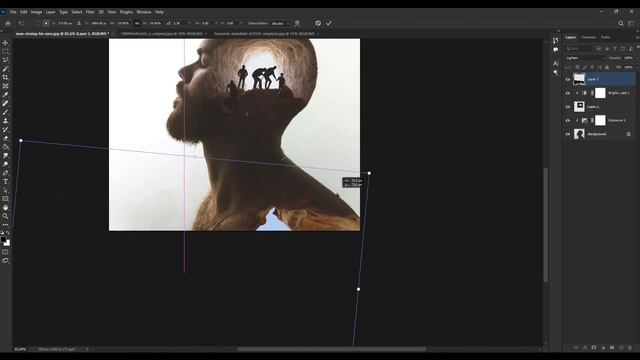Select the Magic Wand tool
This screenshot has width=640, height=360.
5,69
